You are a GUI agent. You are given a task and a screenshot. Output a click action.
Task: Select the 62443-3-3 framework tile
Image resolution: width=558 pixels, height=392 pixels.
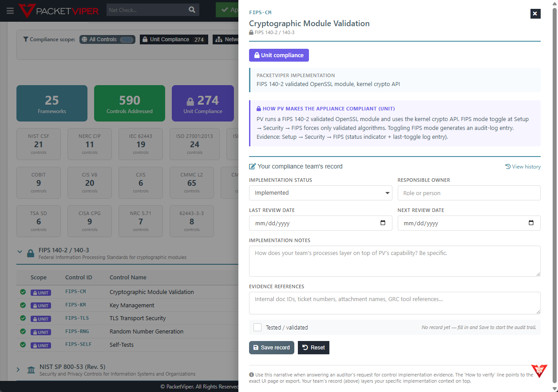192,221
